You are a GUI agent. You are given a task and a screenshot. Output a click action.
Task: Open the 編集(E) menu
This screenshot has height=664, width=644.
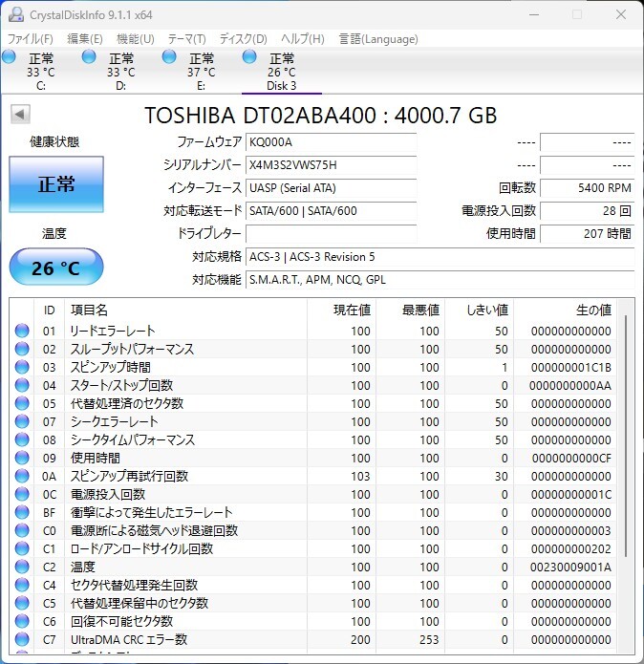(85, 39)
